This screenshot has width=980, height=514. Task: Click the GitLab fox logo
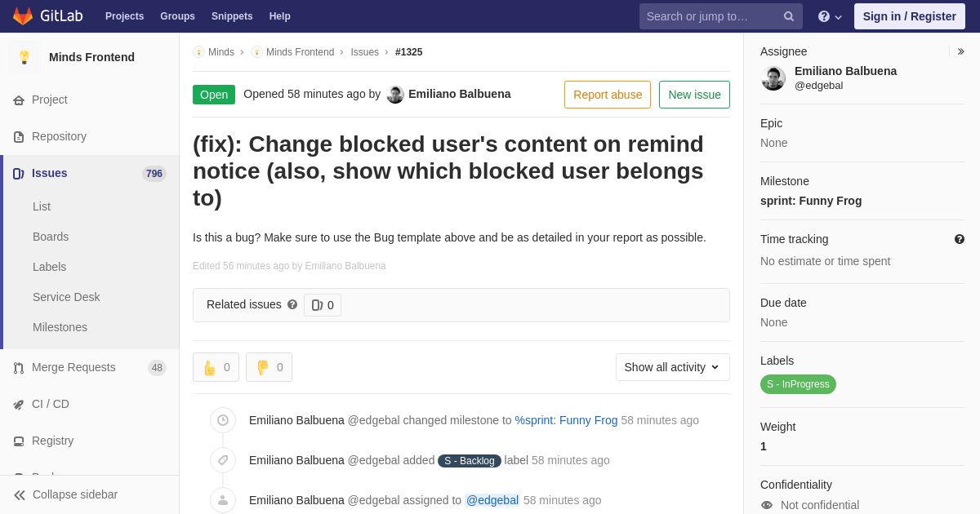pyautogui.click(x=23, y=16)
